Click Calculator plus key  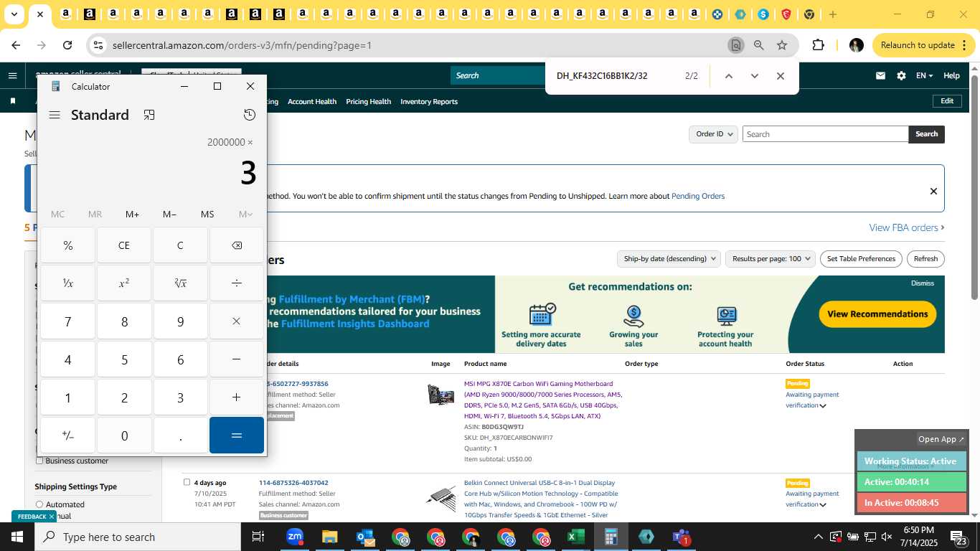click(x=237, y=397)
